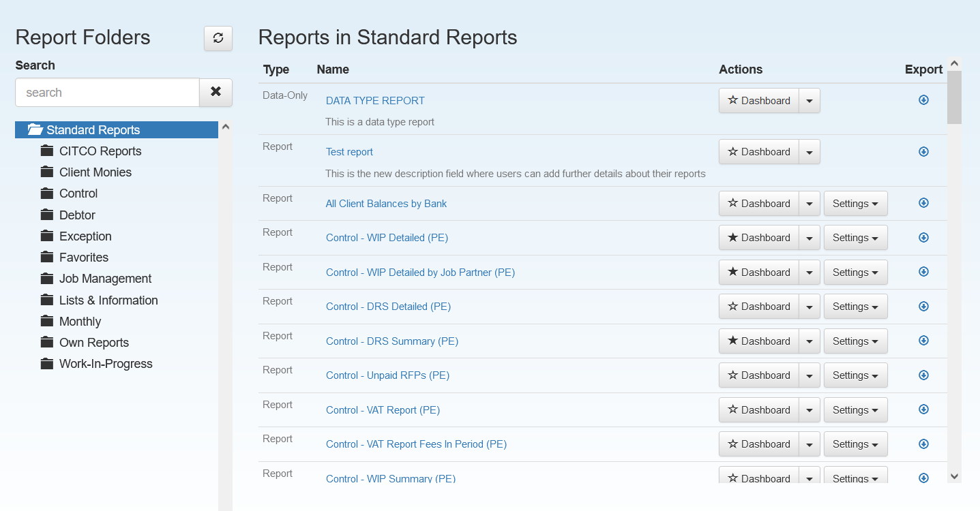Viewport: 980px width, 511px height.
Task: Clear the search field with the X button
Action: tap(216, 92)
